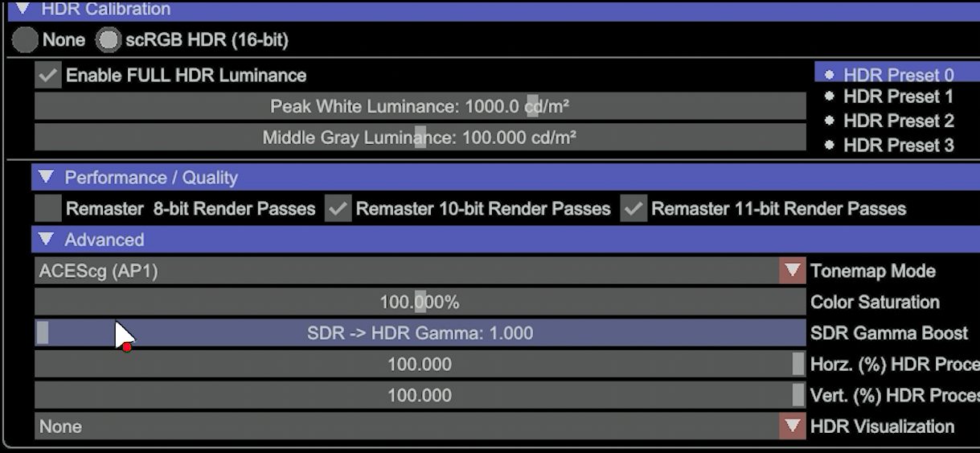The image size is (980, 453).
Task: Select HDR Preset 0
Action: [898, 75]
